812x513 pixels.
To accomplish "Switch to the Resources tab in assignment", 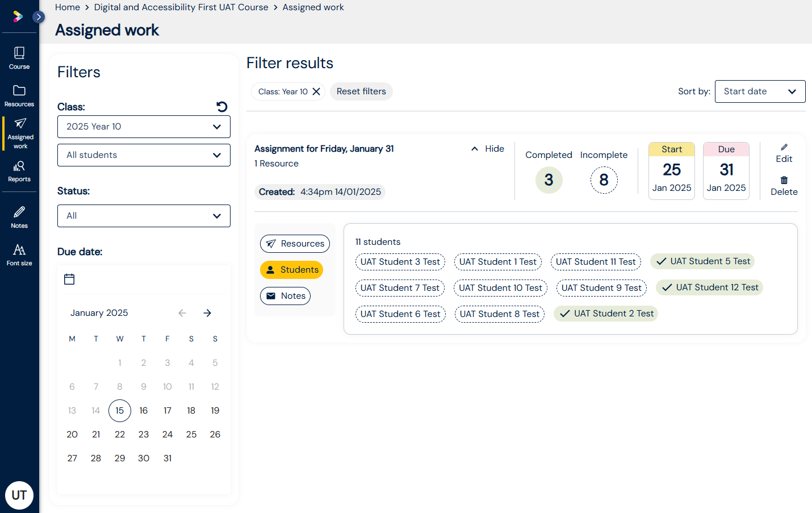I will tap(295, 244).
